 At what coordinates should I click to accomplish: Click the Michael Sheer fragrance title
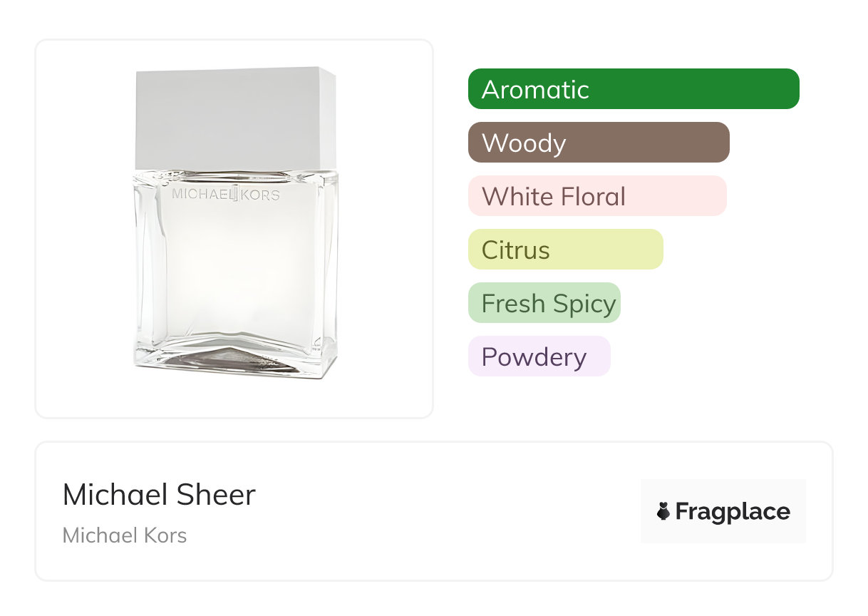pos(159,495)
